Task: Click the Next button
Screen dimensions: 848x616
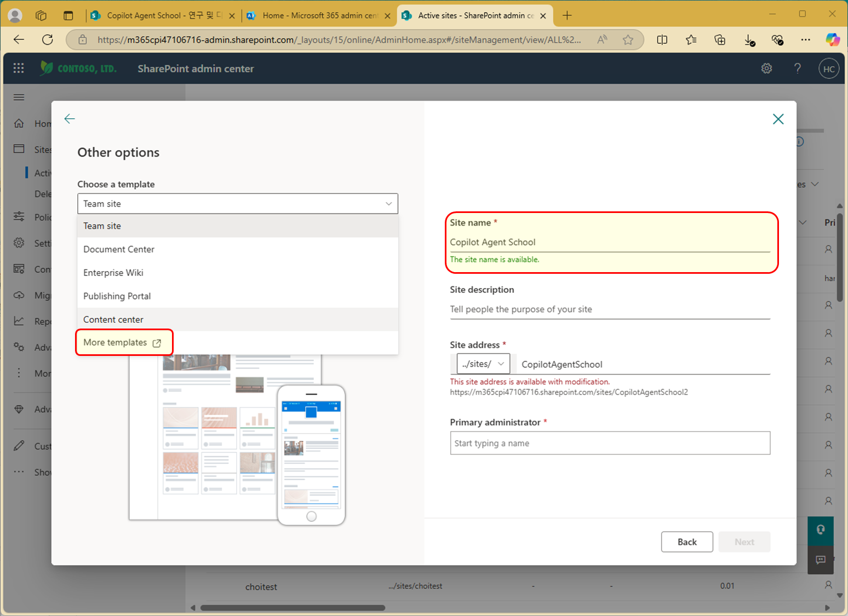Action: pyautogui.click(x=744, y=542)
